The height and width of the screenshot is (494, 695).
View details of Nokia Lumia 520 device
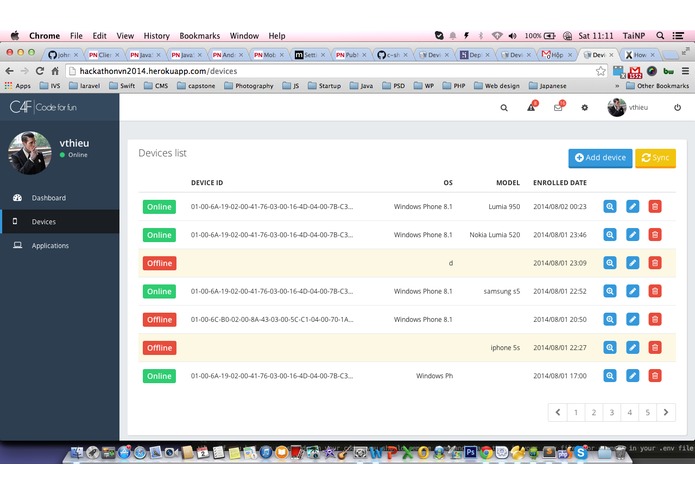[x=610, y=235]
